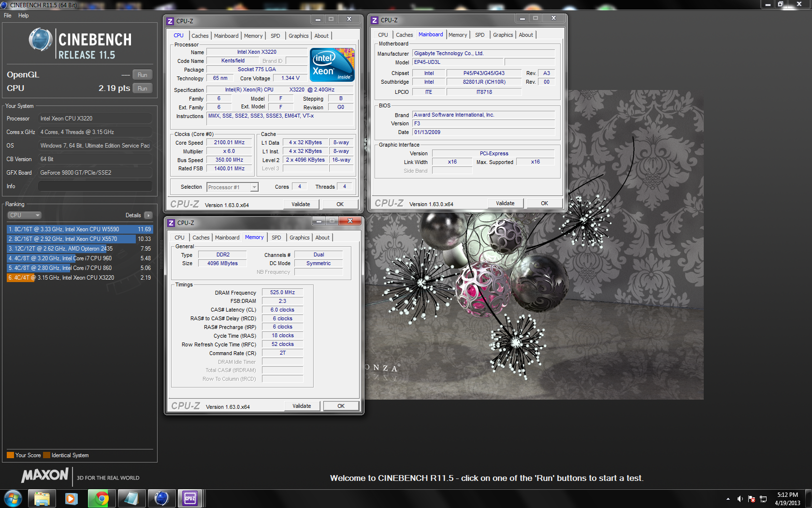Viewport: 812px width, 508px height.
Task: Switch to CPU tab in Mainboard window
Action: [x=383, y=35]
